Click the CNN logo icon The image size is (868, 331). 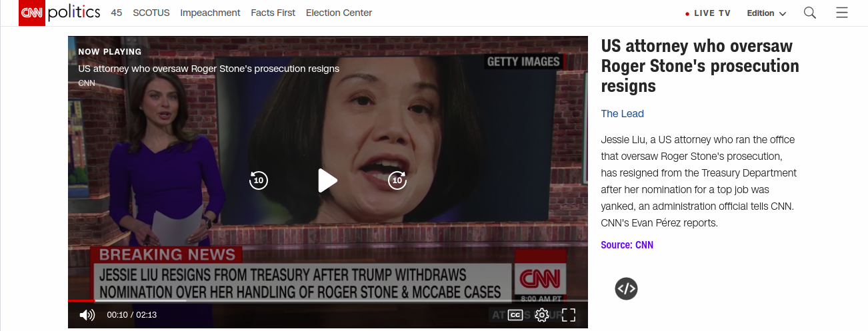pos(32,13)
